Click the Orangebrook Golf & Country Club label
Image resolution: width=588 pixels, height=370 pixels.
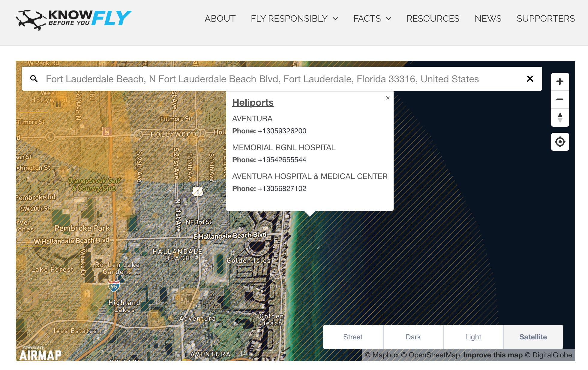[x=94, y=184]
